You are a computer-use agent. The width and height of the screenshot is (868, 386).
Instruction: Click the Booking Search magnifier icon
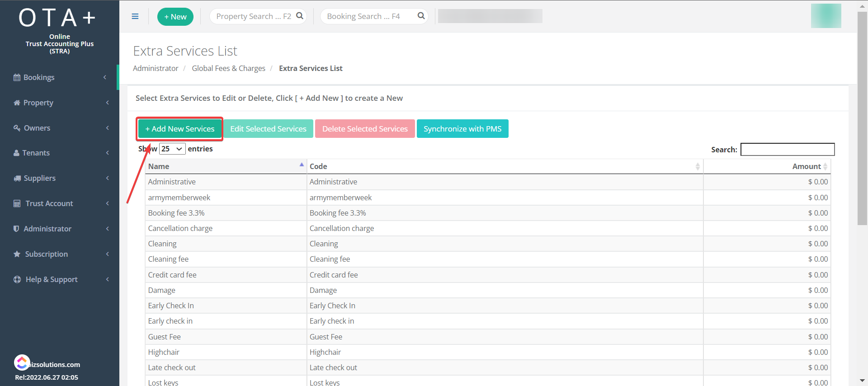(x=421, y=16)
